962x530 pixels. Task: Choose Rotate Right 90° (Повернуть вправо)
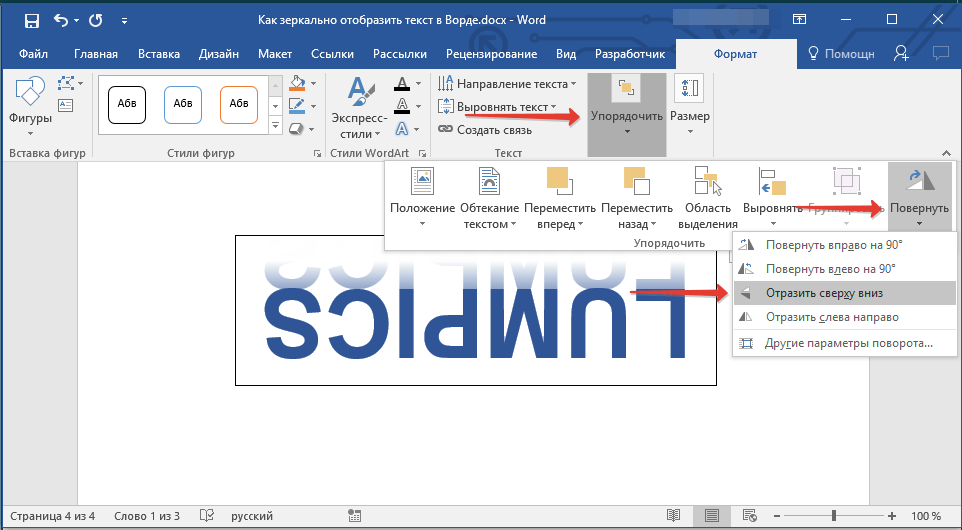(x=829, y=244)
